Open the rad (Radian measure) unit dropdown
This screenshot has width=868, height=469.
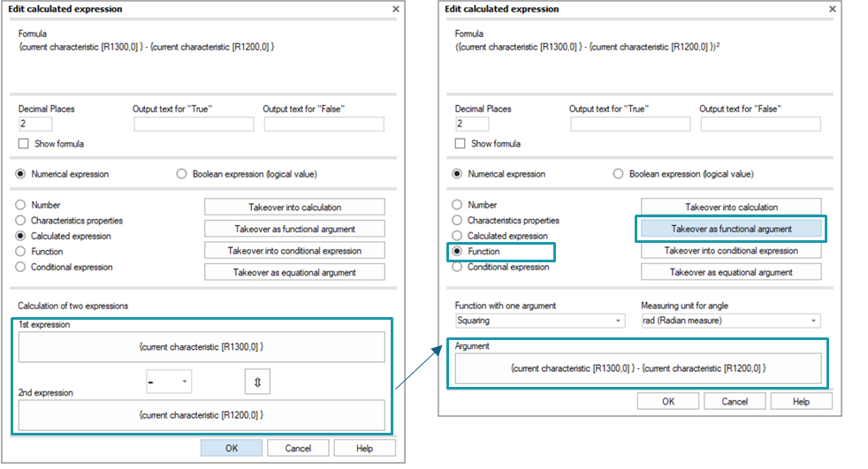click(x=731, y=321)
